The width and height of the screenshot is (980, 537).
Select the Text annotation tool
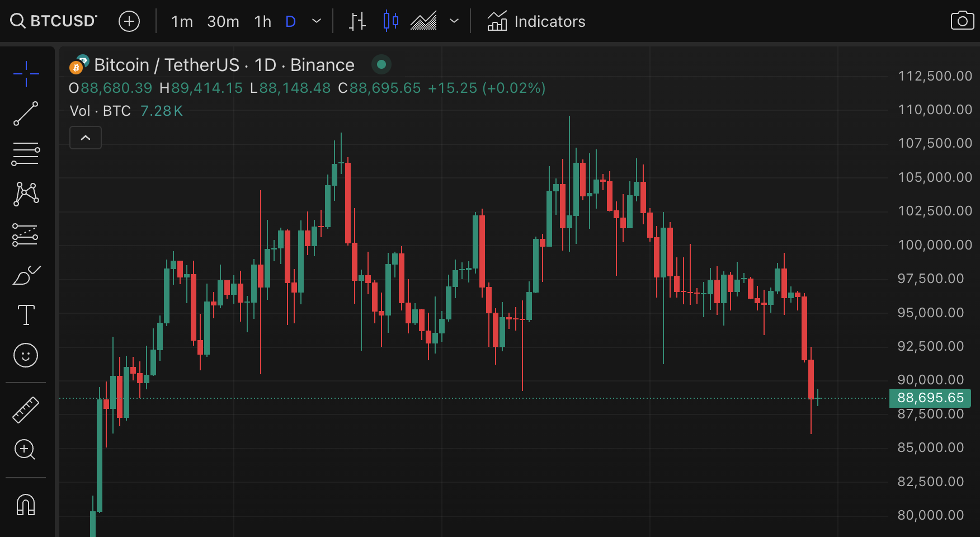pos(26,315)
